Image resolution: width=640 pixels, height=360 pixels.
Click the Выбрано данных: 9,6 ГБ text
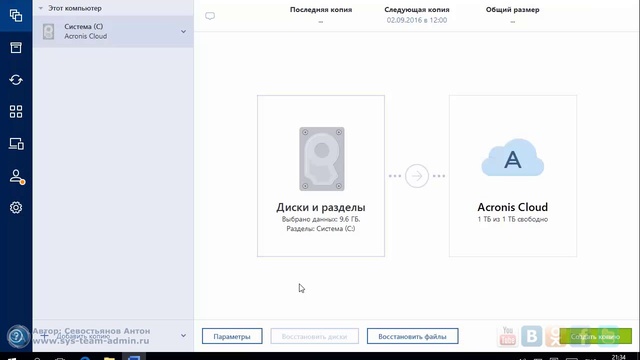click(x=321, y=219)
